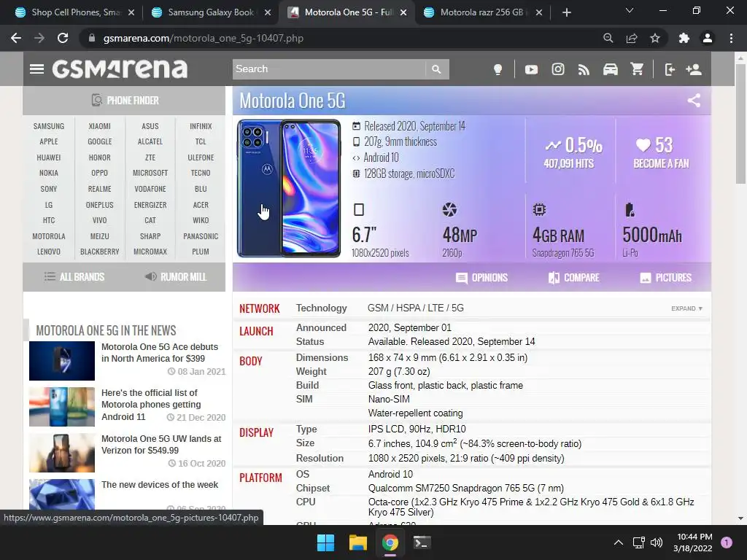Select the Google brand link
Screen dimensions: 747x560
pyautogui.click(x=99, y=141)
